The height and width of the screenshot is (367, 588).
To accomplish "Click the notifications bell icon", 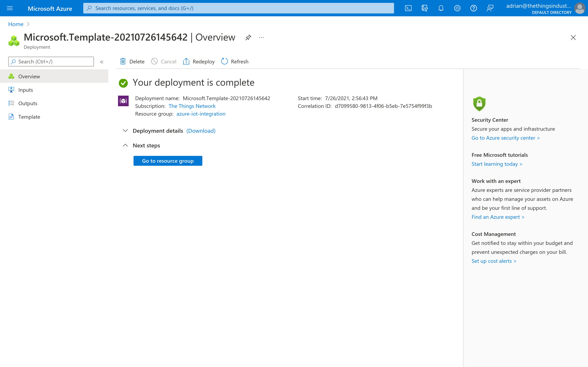I will (441, 8).
